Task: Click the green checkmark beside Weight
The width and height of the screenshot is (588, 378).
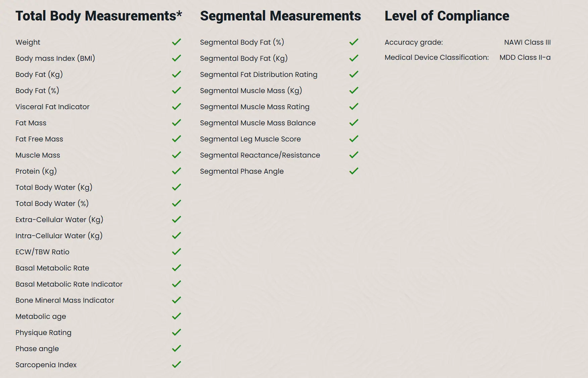Action: 177,42
